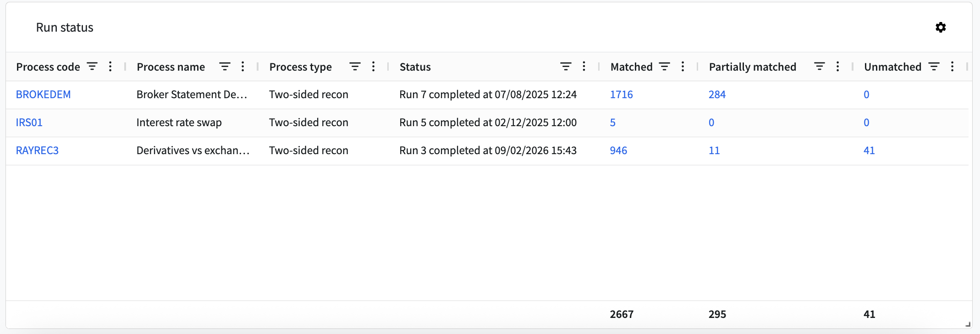Select IRS01 row Two-sided recon cell
Screen dimensions: 980x334
tap(308, 122)
